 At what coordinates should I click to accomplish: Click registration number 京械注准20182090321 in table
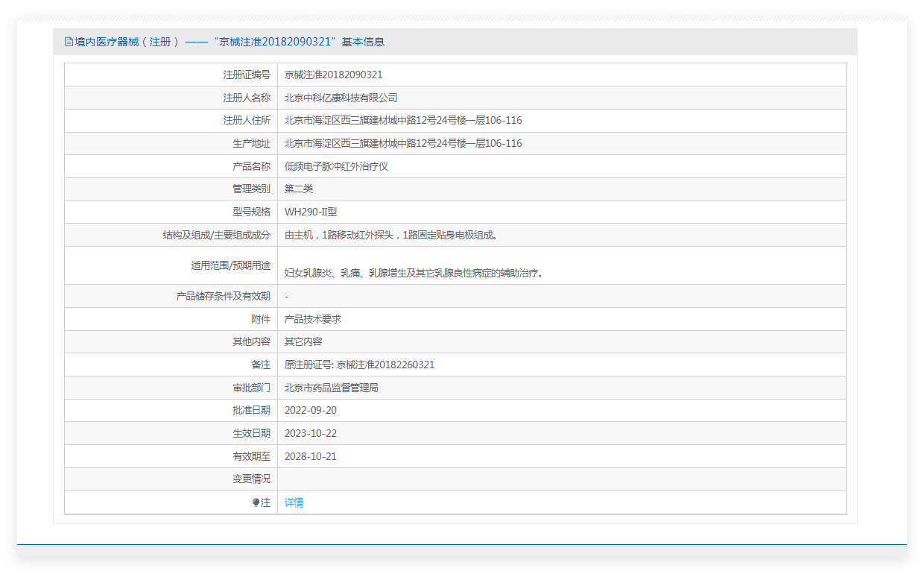(x=333, y=75)
